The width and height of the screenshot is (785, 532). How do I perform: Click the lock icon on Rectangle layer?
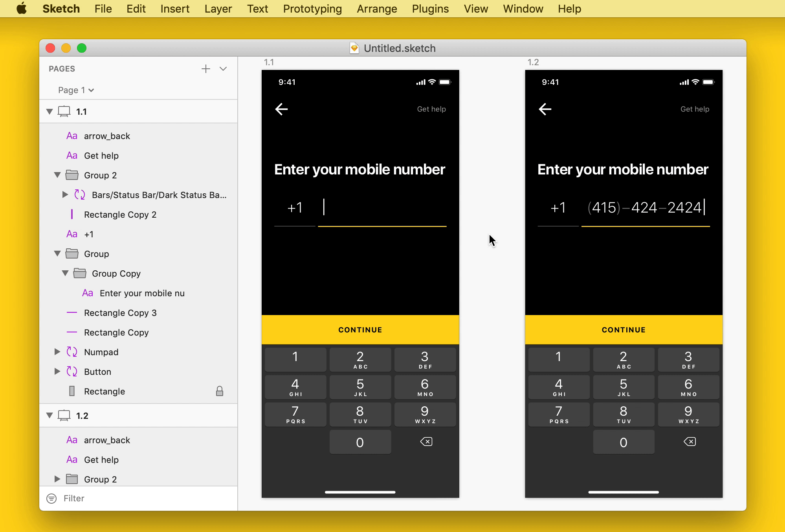click(x=219, y=391)
